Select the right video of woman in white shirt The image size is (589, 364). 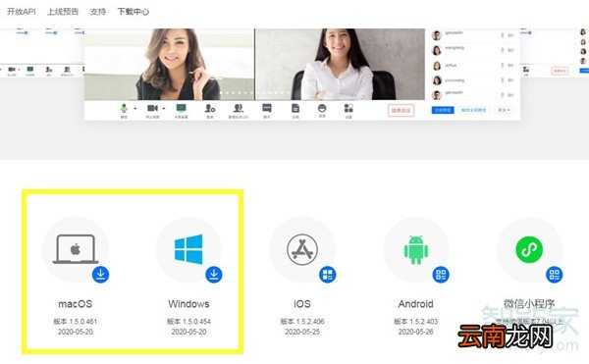pyautogui.click(x=340, y=64)
